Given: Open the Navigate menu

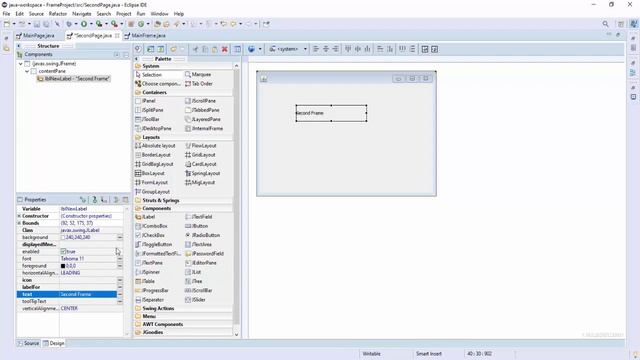Looking at the screenshot, I should click(x=82, y=14).
